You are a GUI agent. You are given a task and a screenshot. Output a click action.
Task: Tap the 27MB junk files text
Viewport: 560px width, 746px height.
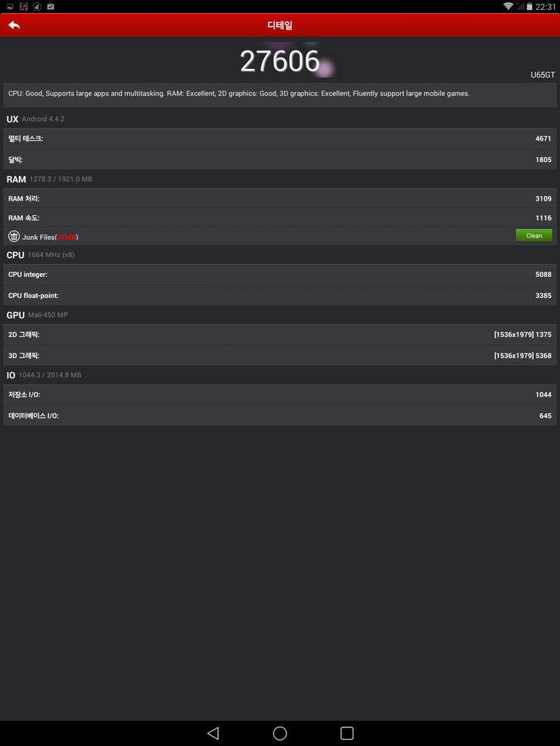[x=67, y=237]
